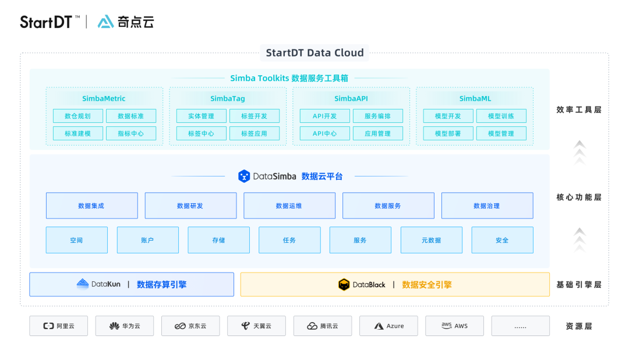629x364 pixels.
Task: Click the 奇点云 triangle logo icon
Action: click(x=105, y=22)
